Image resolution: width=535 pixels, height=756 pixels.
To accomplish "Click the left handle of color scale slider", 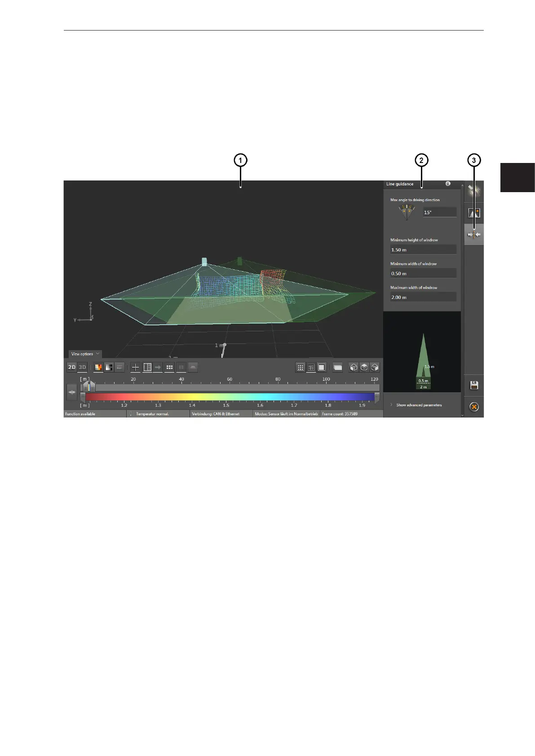I will coord(83,397).
